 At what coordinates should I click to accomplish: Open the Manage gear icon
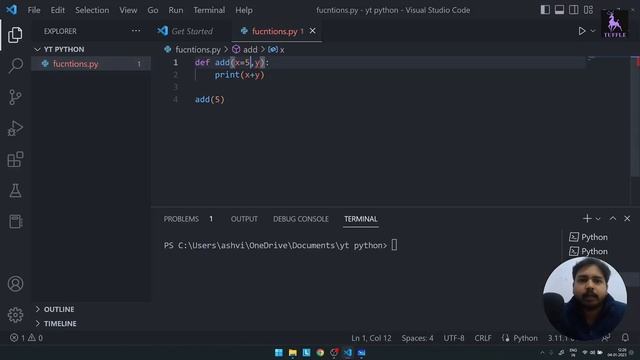click(x=15, y=315)
